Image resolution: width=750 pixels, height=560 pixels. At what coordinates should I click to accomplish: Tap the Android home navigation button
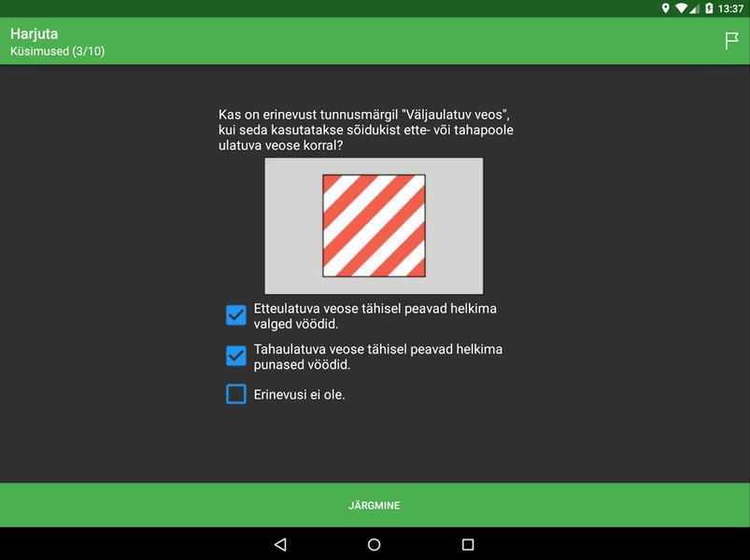coord(374,544)
